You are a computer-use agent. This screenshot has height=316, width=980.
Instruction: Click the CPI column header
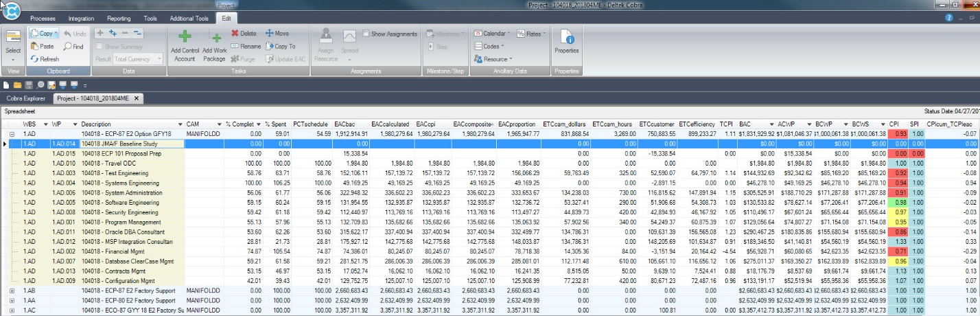[899, 124]
